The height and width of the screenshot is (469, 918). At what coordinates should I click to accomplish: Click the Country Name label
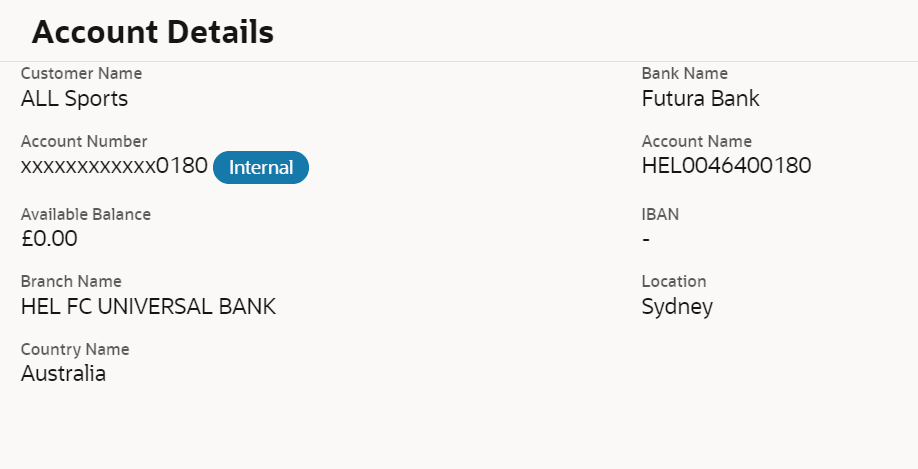75,350
